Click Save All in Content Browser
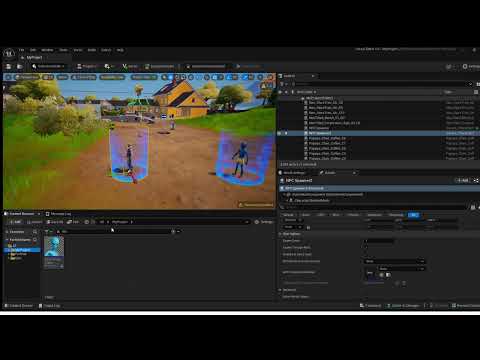The image size is (480, 360). click(x=55, y=222)
